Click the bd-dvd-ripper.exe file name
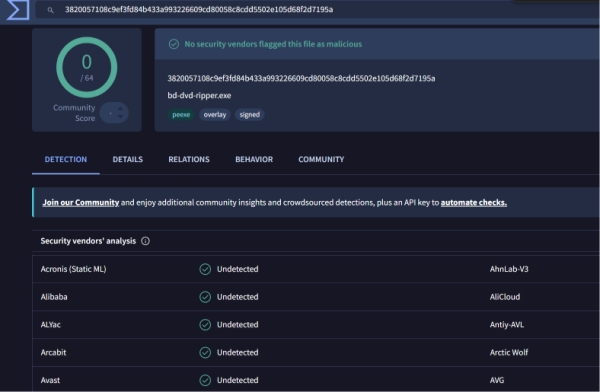 click(x=199, y=95)
